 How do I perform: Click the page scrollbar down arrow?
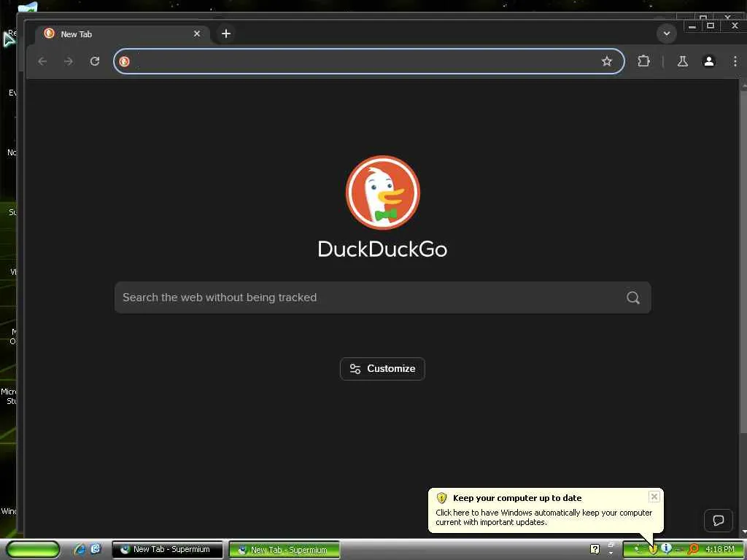point(743,532)
